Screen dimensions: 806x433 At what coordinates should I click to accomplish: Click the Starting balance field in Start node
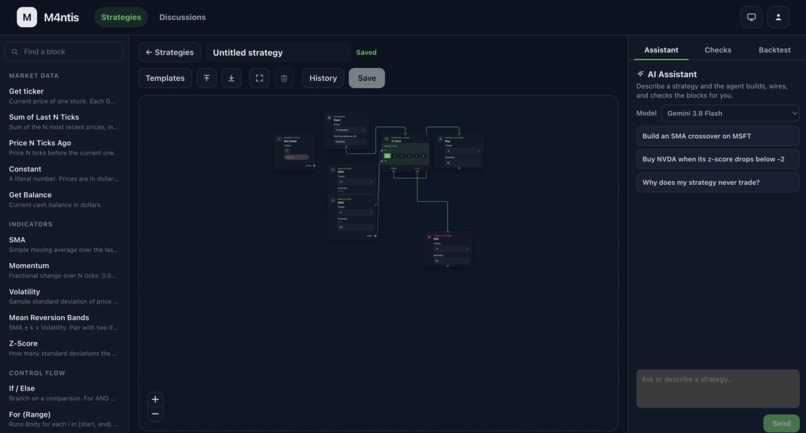coord(350,141)
